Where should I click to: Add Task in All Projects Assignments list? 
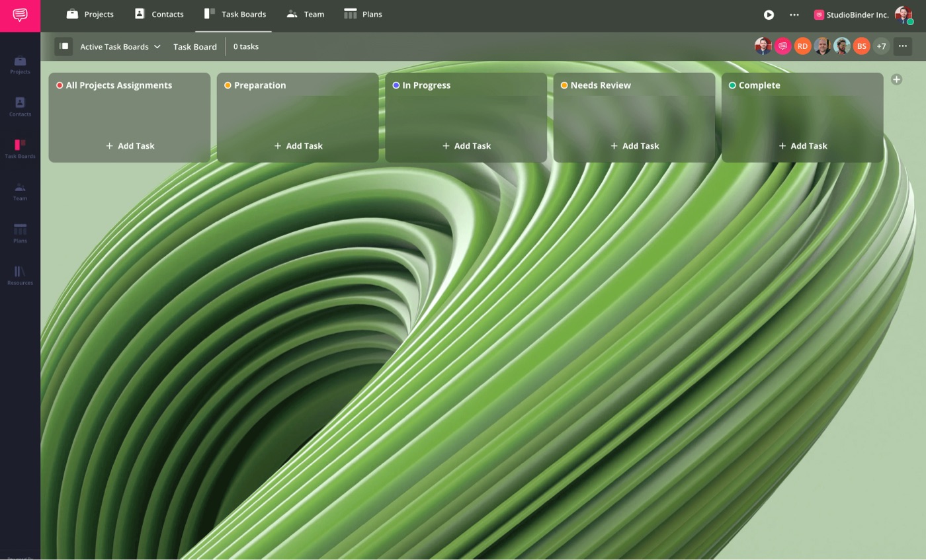pyautogui.click(x=130, y=145)
